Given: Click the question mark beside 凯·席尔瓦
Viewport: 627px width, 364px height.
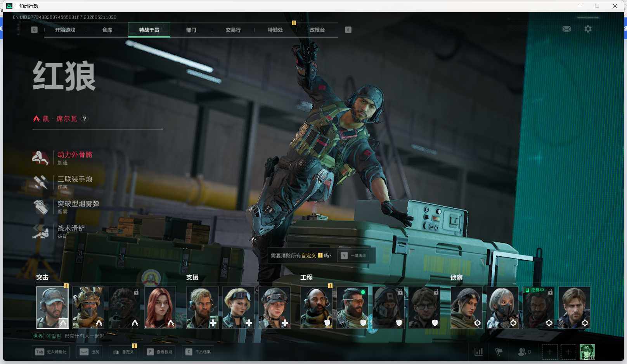Looking at the screenshot, I should pyautogui.click(x=84, y=119).
